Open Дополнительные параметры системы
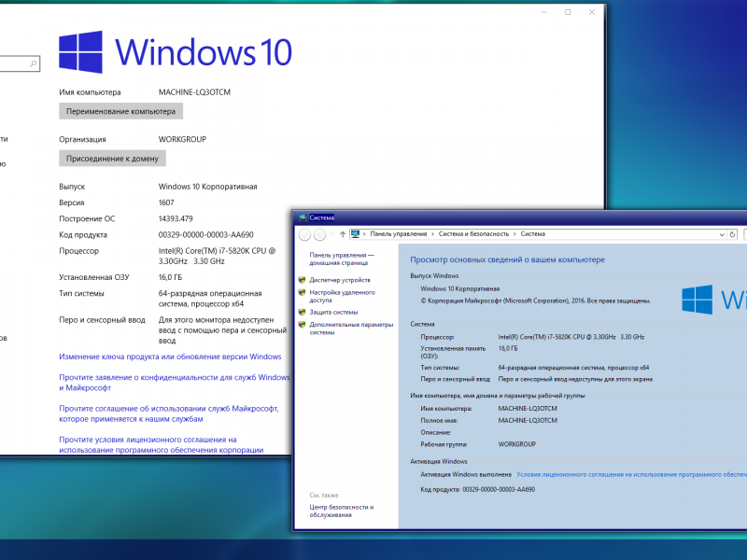The width and height of the screenshot is (747, 560). [x=351, y=329]
